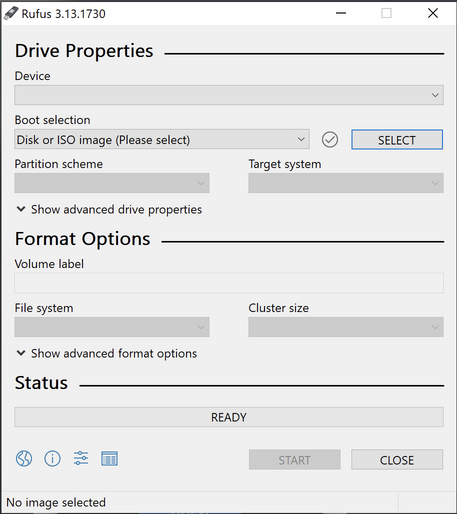457x514 pixels.
Task: Click the Rufus USB title icon
Action: pyautogui.click(x=11, y=13)
